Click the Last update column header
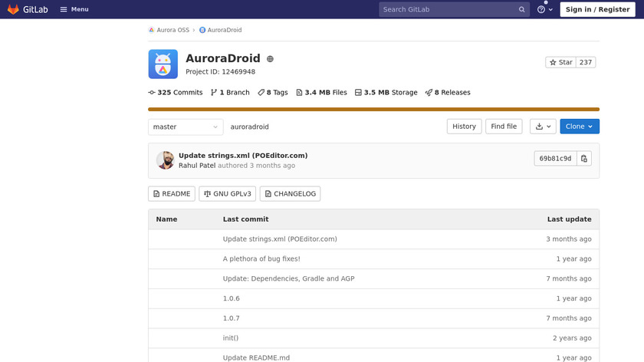 point(569,219)
